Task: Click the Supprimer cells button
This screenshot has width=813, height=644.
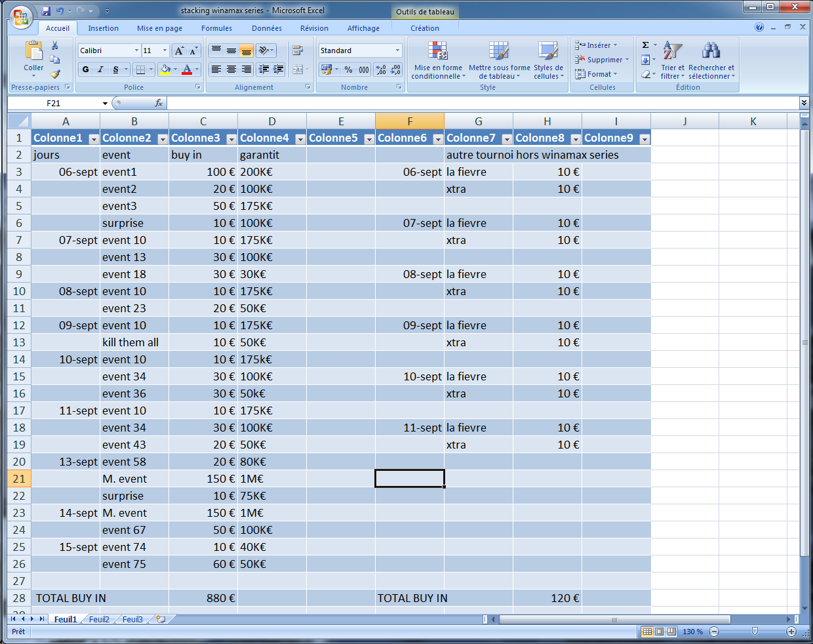Action: (602, 60)
